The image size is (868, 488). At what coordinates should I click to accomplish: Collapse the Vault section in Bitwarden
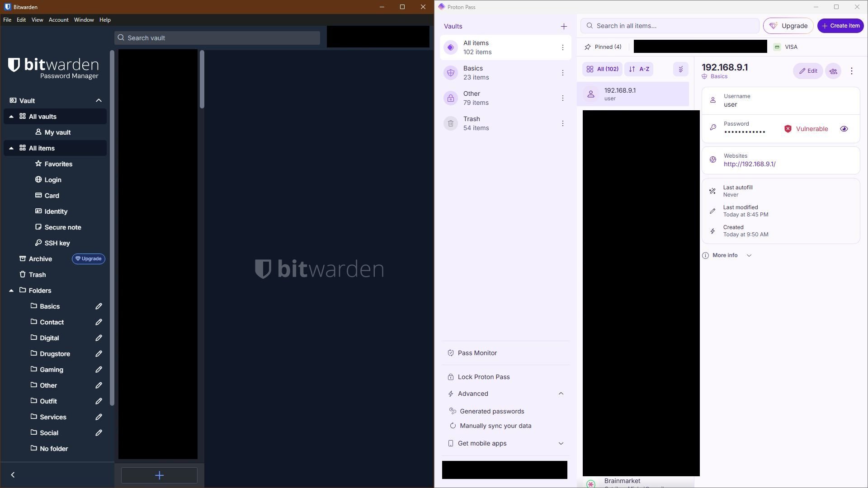[99, 101]
